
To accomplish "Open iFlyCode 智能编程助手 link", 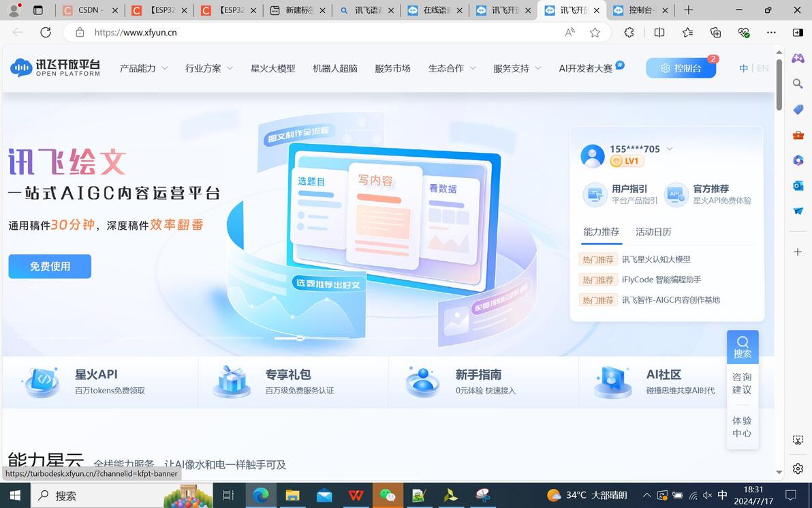I will 661,280.
